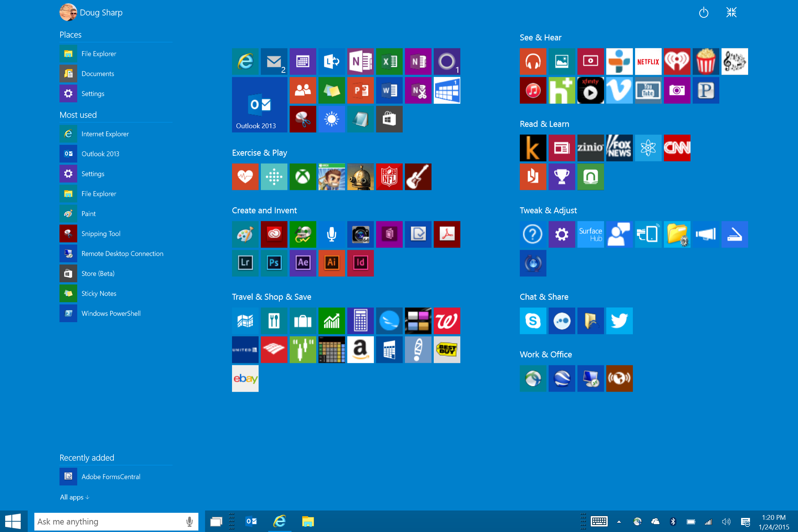Launch the Best Buy tile
The image size is (798, 532).
click(x=447, y=349)
